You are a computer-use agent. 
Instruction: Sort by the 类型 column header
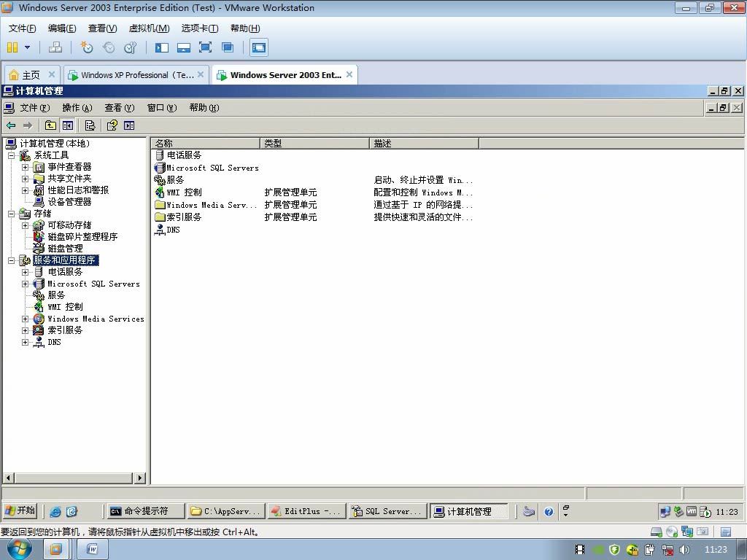(x=315, y=144)
